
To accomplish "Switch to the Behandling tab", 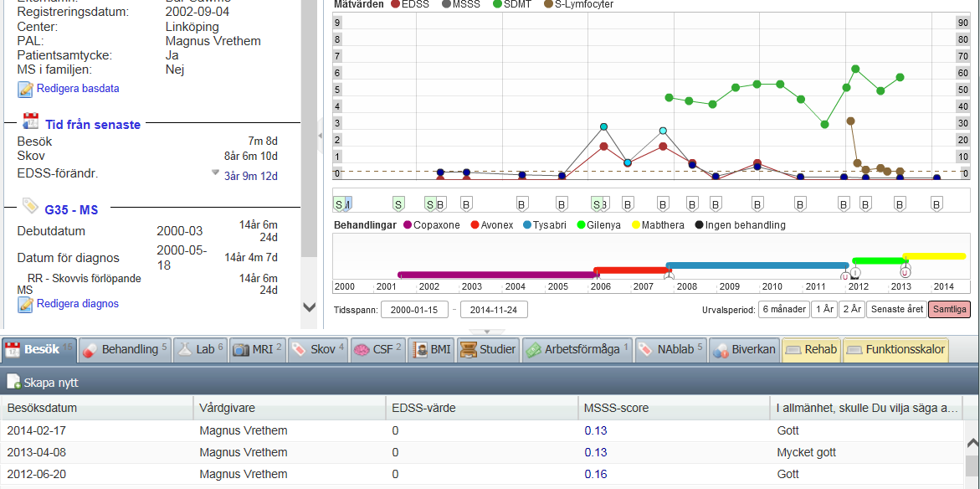I will (125, 349).
